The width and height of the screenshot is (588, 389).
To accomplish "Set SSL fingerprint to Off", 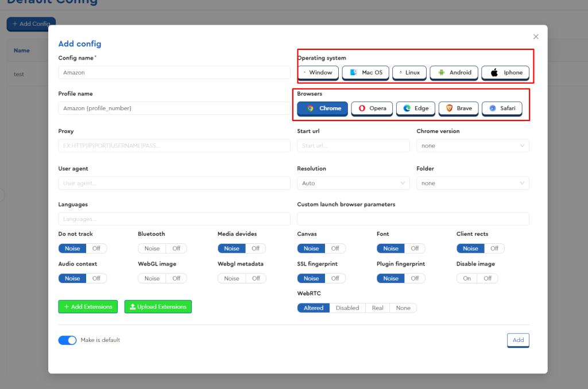I will pos(335,278).
